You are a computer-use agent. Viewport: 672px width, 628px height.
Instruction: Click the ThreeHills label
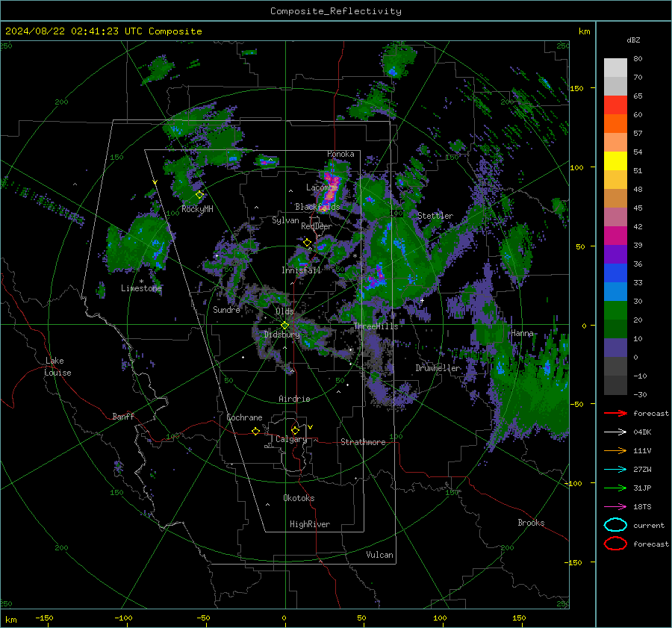click(x=376, y=326)
